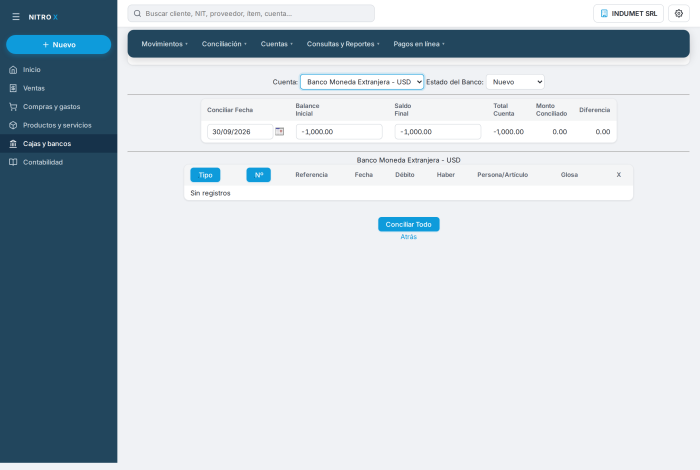Click the NITRO X logo text
The width and height of the screenshot is (700, 470).
(43, 17)
